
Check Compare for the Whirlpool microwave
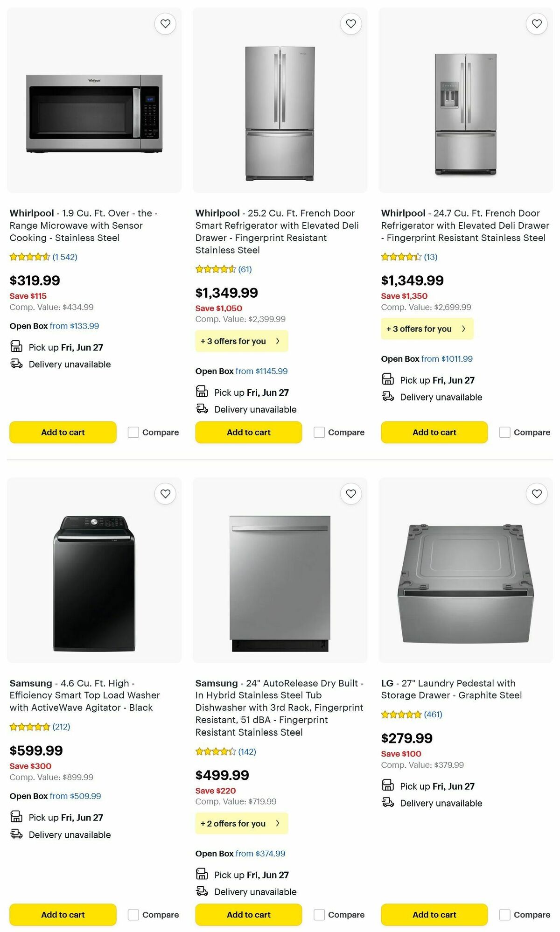point(133,432)
